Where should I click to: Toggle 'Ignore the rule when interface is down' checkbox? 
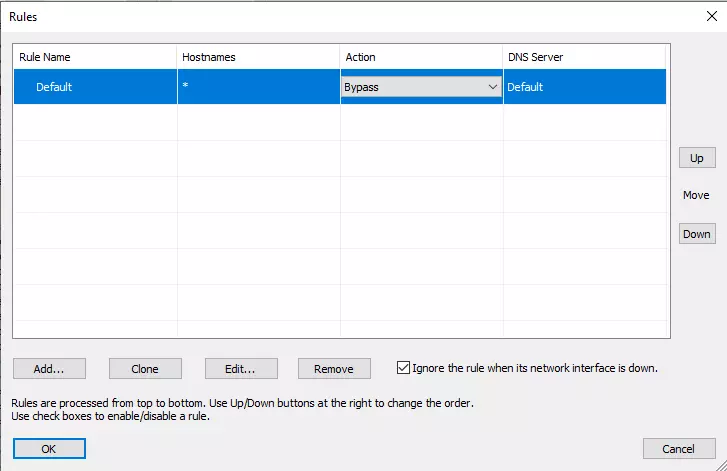pyautogui.click(x=404, y=368)
